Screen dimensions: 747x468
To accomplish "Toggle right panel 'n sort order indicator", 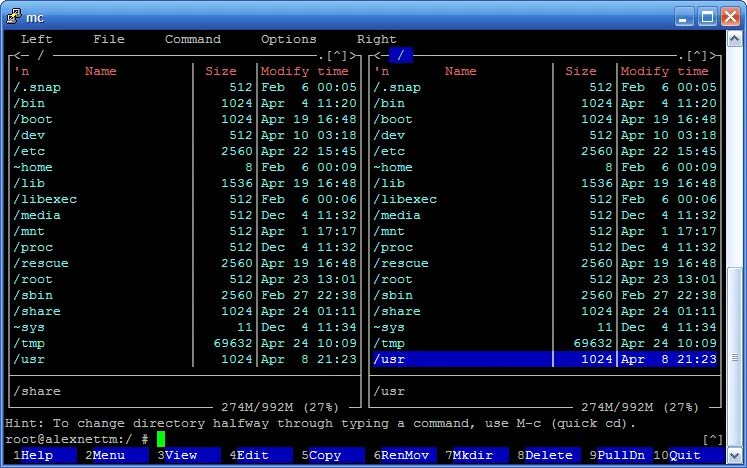I will [381, 71].
